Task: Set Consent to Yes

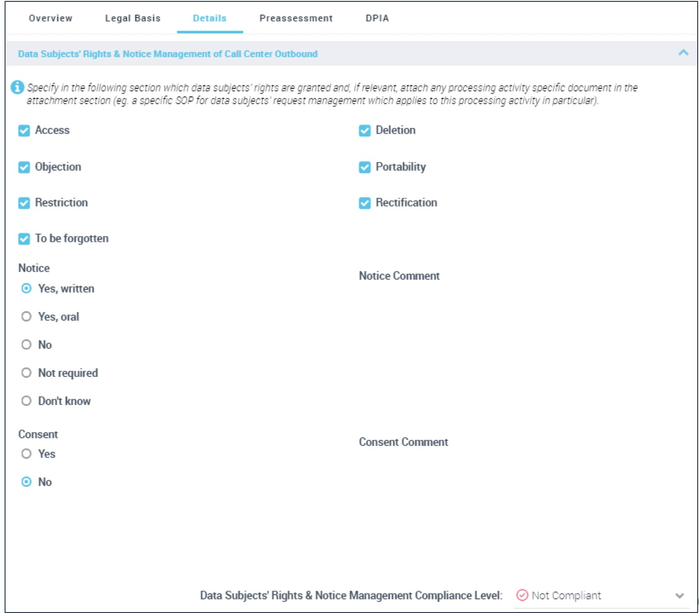Action: (27, 454)
